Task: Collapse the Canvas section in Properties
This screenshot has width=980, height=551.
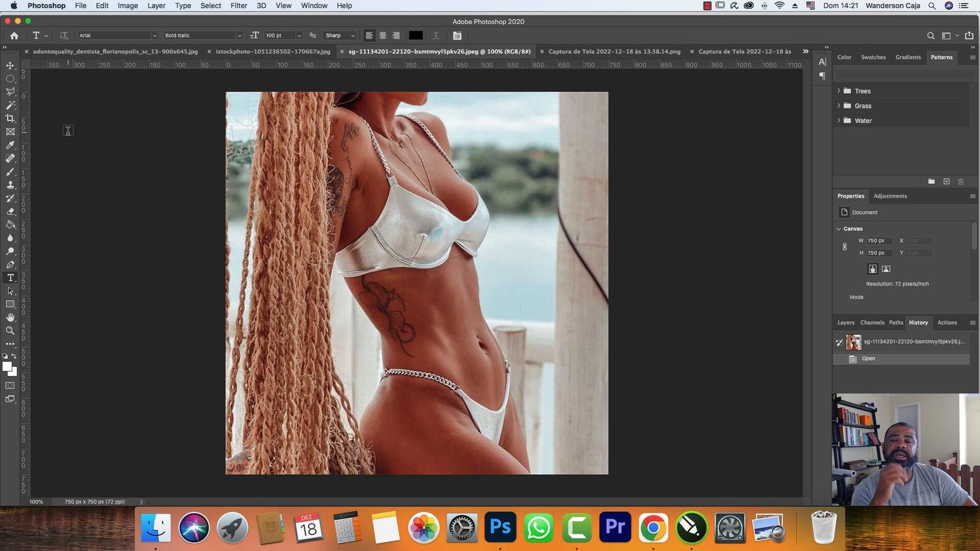Action: pyautogui.click(x=839, y=229)
